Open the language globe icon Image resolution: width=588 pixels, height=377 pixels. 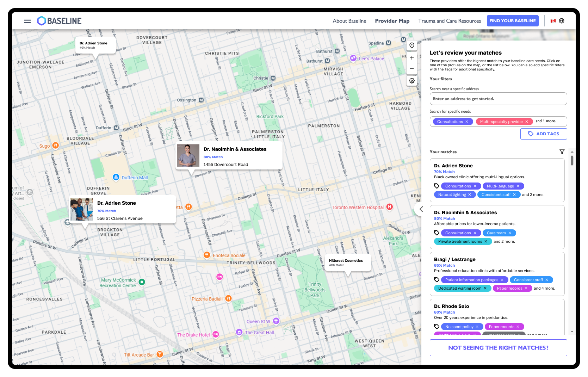tap(562, 21)
